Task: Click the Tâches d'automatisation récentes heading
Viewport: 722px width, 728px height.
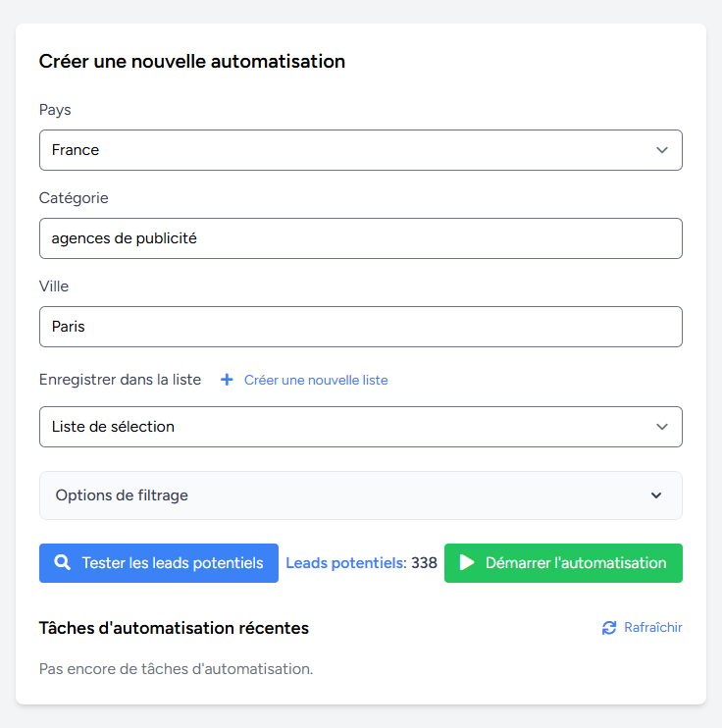Action: [x=174, y=628]
